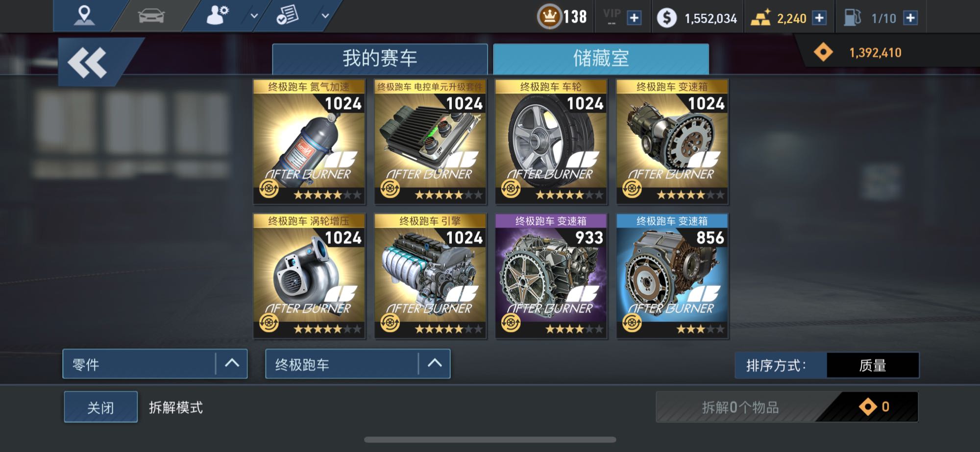Open the car garage icon tab
The width and height of the screenshot is (980, 452).
151,16
